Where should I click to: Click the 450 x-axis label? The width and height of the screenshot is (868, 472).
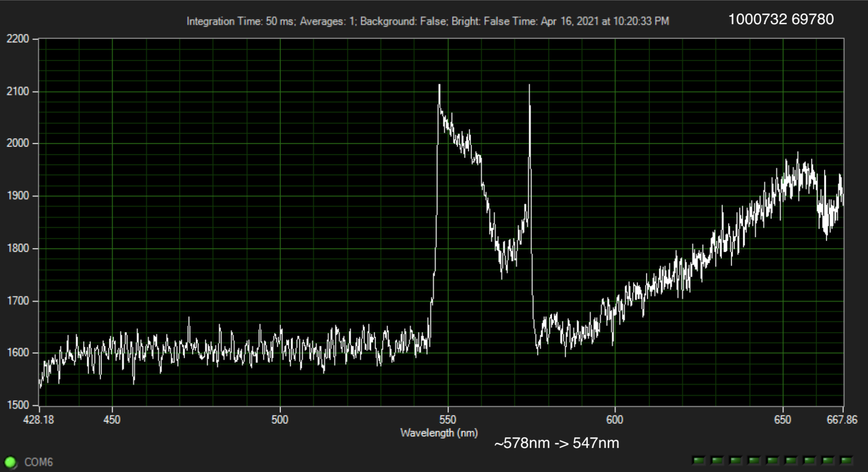tap(112, 420)
